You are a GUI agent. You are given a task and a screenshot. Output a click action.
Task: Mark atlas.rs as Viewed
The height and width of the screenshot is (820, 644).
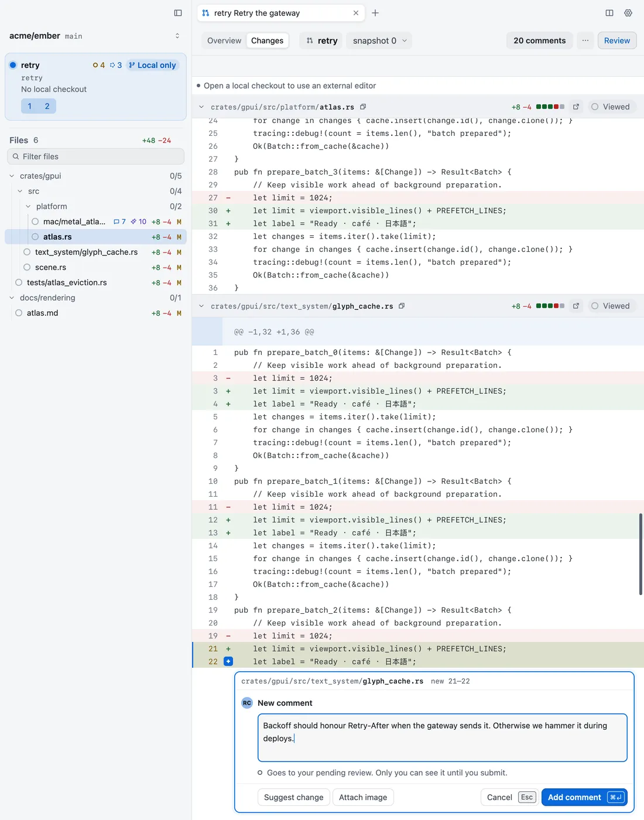click(x=611, y=107)
